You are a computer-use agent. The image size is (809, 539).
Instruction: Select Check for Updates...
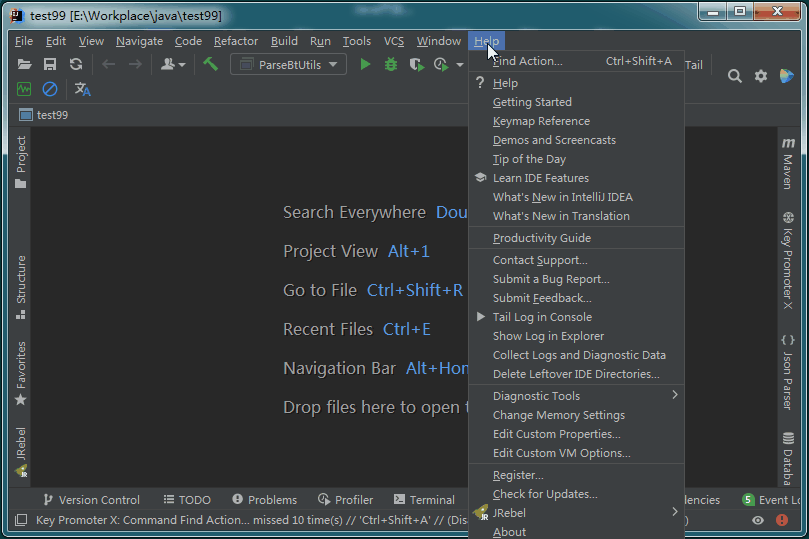pos(576,494)
